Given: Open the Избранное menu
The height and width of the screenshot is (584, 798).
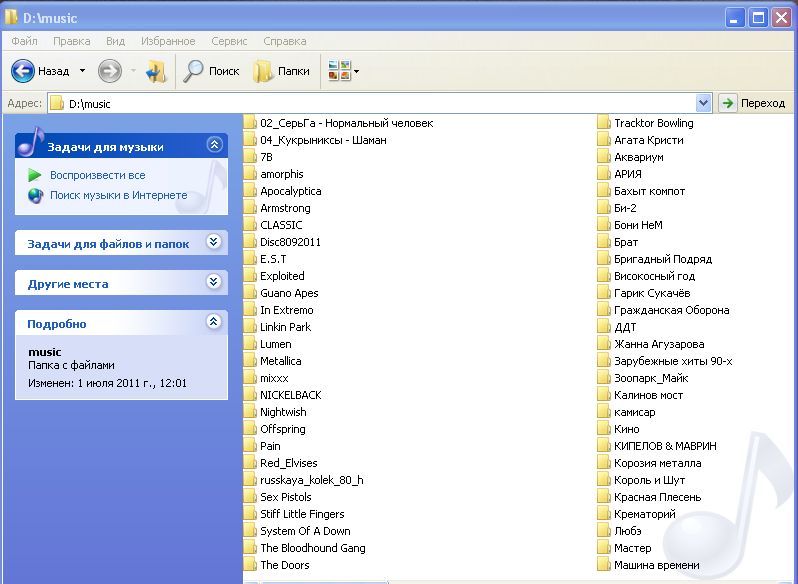Looking at the screenshot, I should (168, 41).
